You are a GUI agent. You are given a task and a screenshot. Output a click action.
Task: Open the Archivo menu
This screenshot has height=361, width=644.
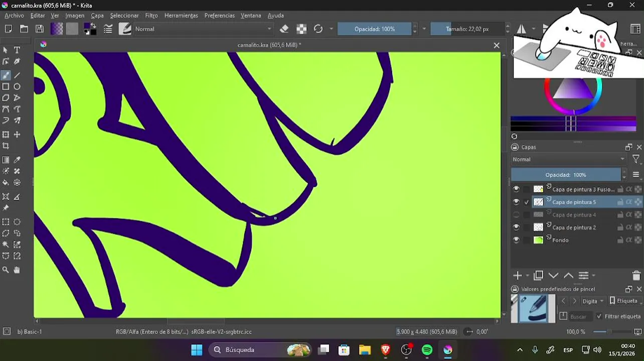14,16
